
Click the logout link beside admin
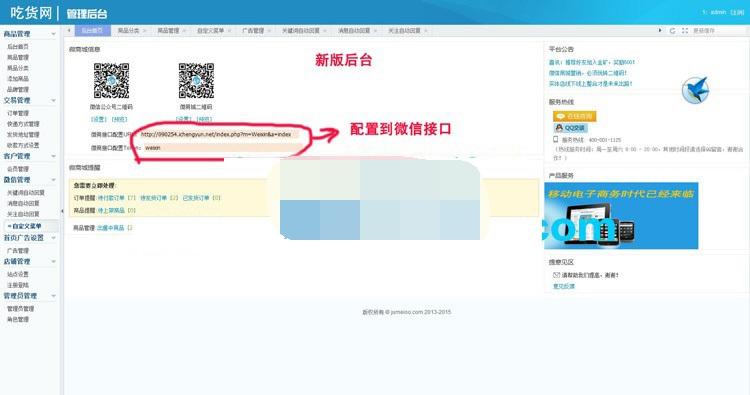click(737, 12)
